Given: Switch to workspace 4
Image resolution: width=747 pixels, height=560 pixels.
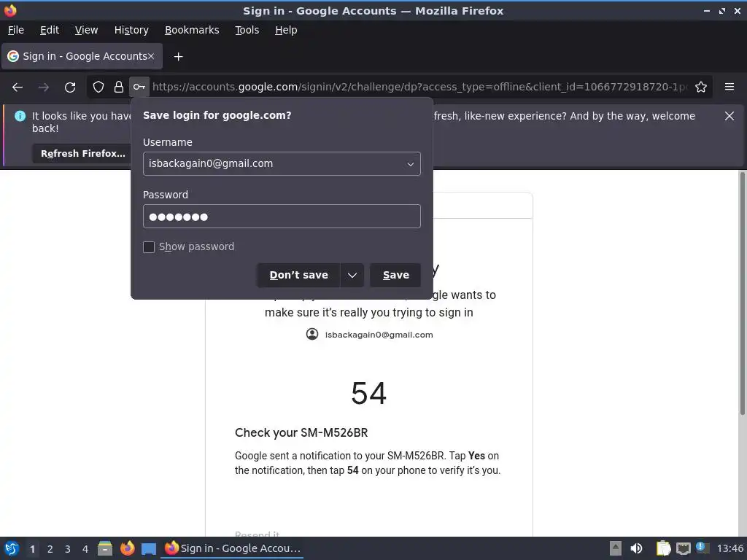Looking at the screenshot, I should click(x=85, y=549).
